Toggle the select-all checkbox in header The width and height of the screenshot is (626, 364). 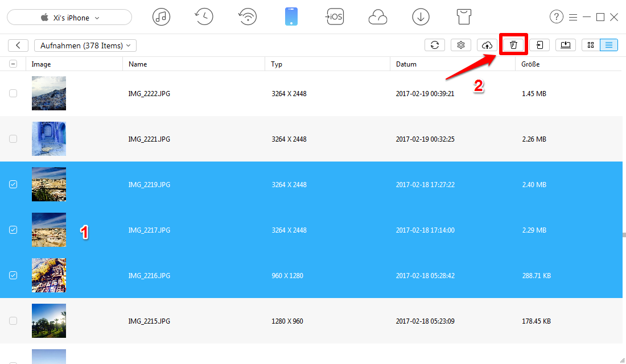(x=13, y=64)
